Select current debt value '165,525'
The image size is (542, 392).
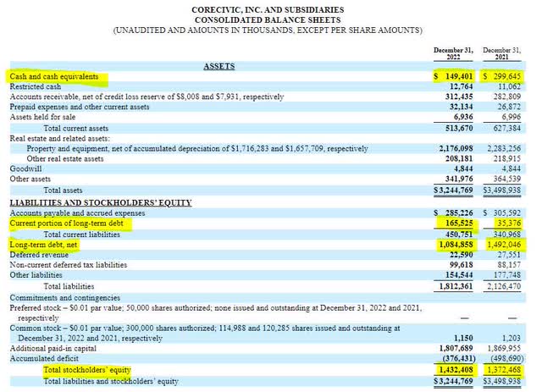[x=459, y=224]
